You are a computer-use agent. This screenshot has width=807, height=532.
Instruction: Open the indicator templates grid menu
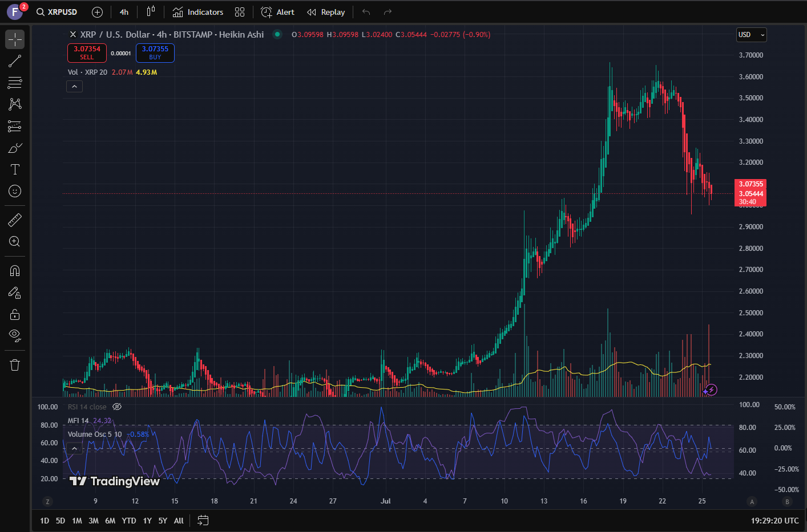[x=240, y=12]
